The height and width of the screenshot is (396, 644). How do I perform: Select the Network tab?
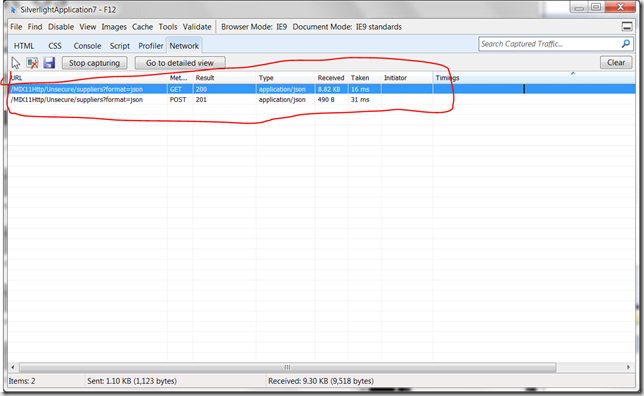click(x=184, y=46)
